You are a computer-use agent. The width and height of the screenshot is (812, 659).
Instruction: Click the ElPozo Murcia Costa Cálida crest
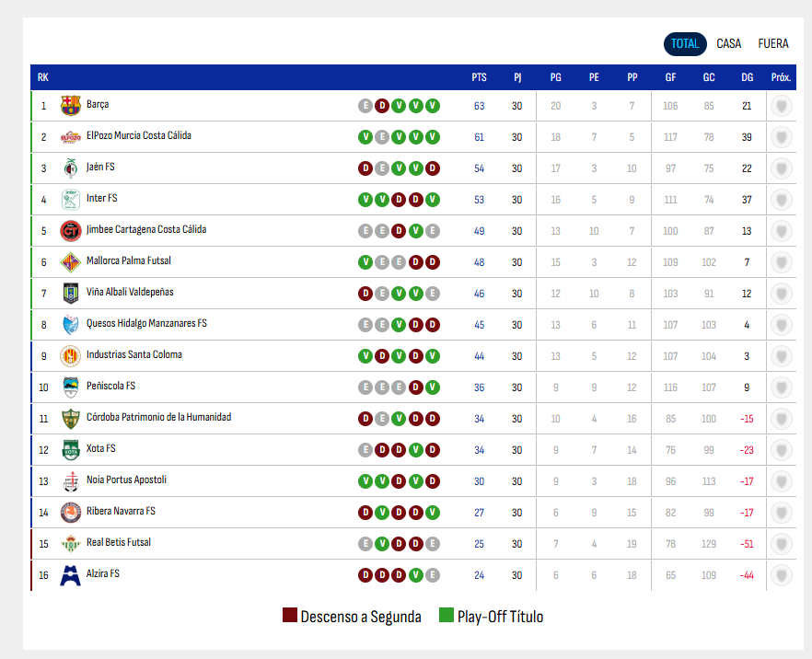[x=70, y=137]
